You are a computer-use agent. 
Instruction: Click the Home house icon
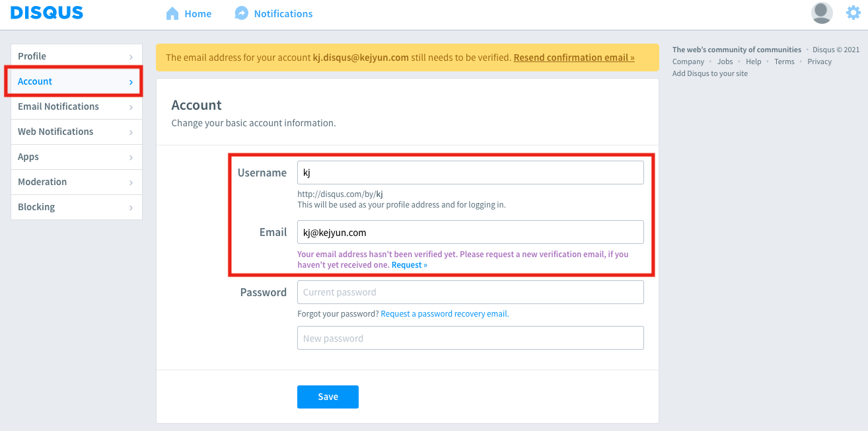point(172,13)
